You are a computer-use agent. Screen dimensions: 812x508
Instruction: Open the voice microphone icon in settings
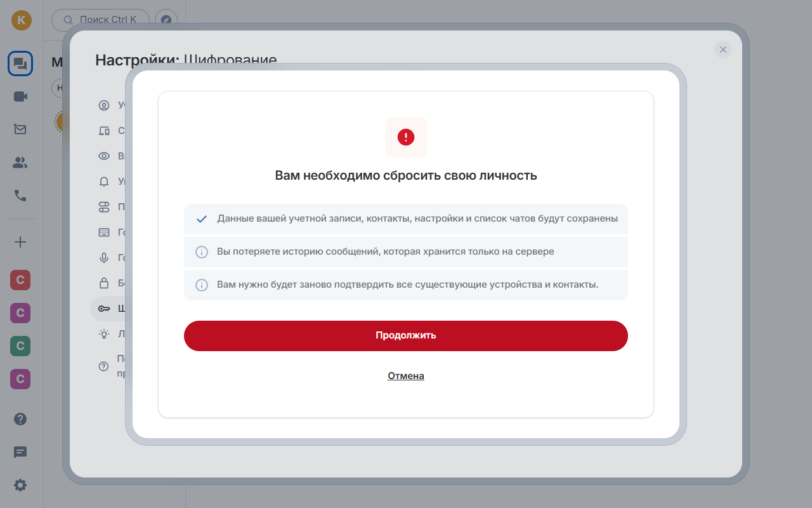[104, 258]
